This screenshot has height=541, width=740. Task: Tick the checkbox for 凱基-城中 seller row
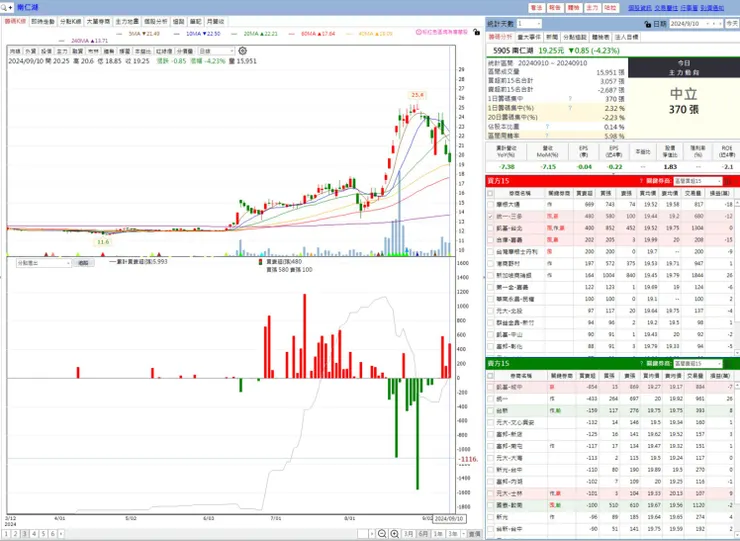[x=491, y=387]
